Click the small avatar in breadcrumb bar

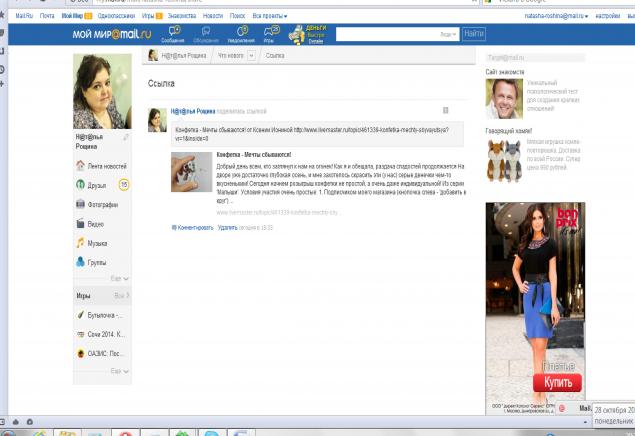[x=153, y=55]
